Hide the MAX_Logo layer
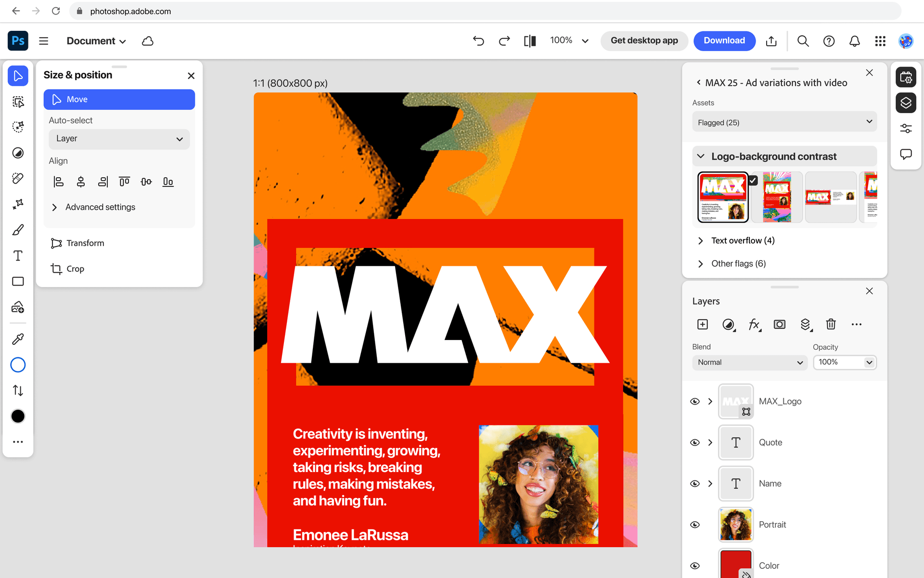Image resolution: width=924 pixels, height=578 pixels. [x=695, y=401]
